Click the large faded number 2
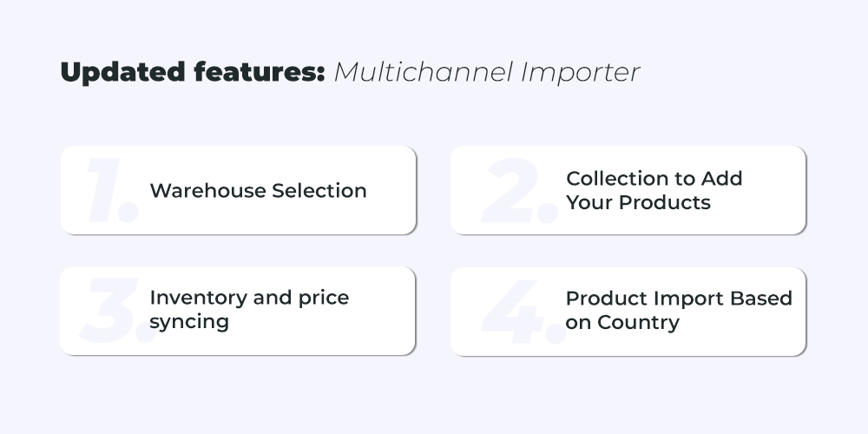The image size is (868, 434). point(510,190)
